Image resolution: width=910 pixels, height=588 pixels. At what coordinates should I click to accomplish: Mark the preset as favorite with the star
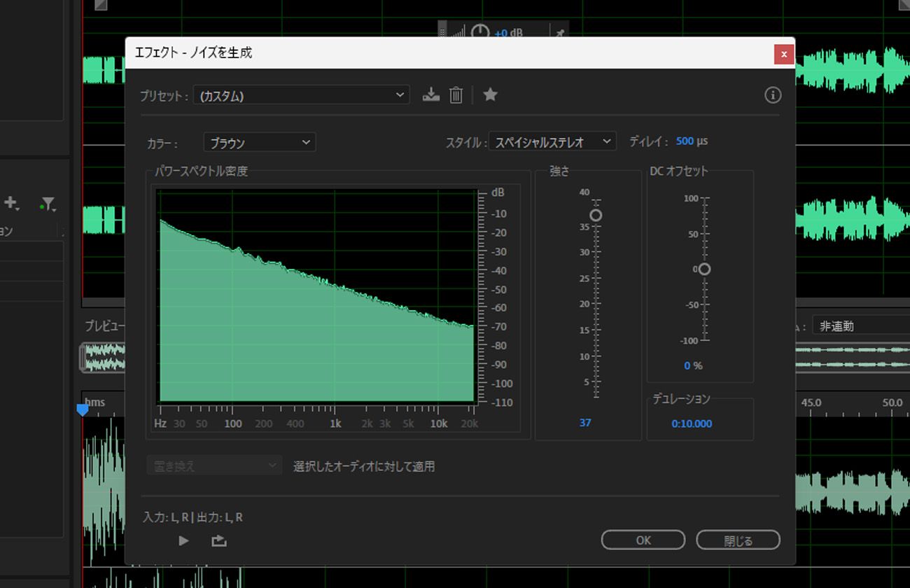(x=490, y=94)
